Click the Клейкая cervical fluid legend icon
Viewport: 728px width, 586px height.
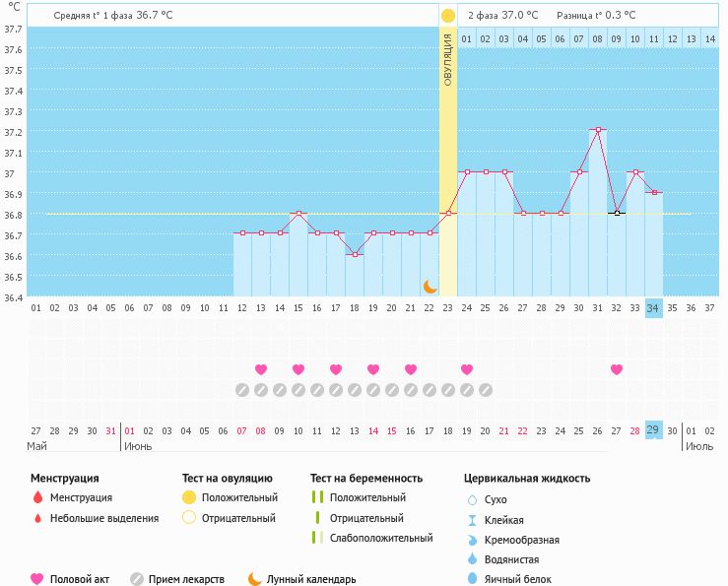(472, 520)
